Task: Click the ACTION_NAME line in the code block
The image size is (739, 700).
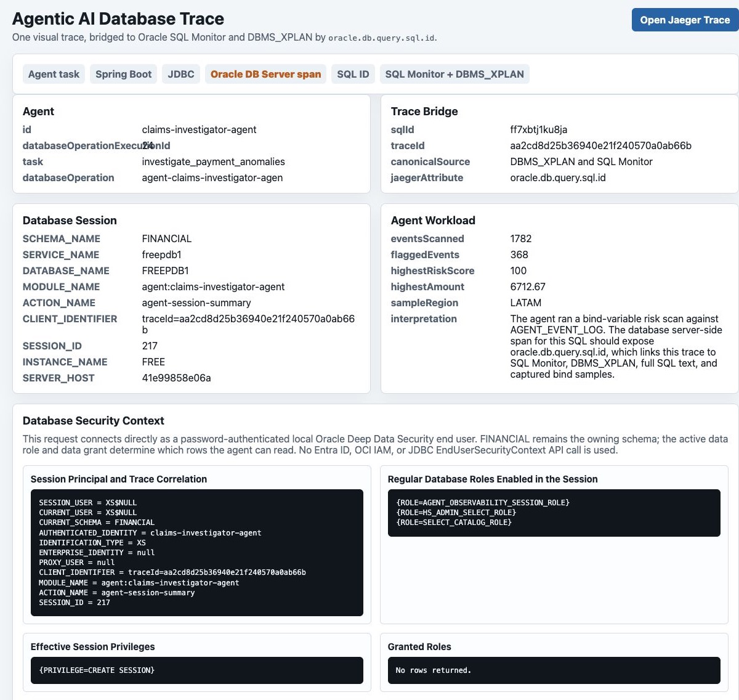Action: (x=117, y=593)
